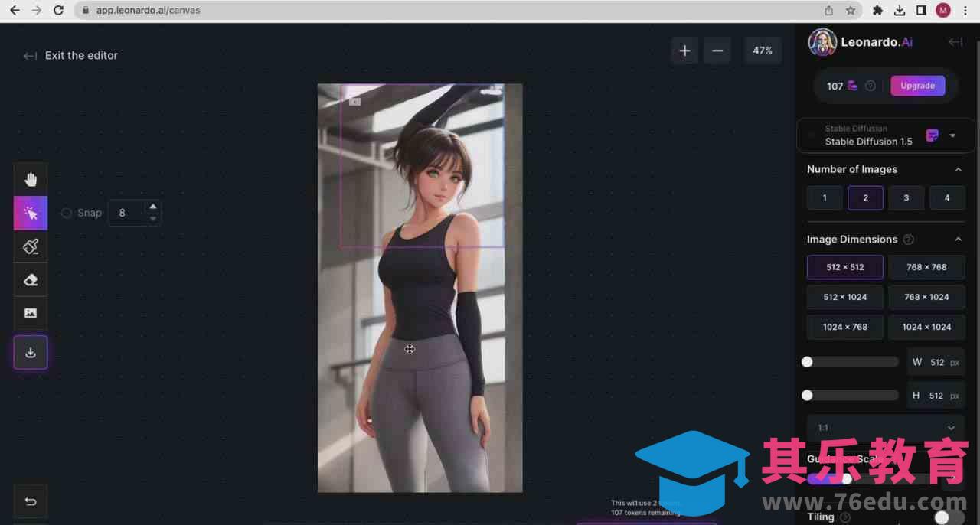Zoom in with the plus button
980x525 pixels.
(x=684, y=51)
